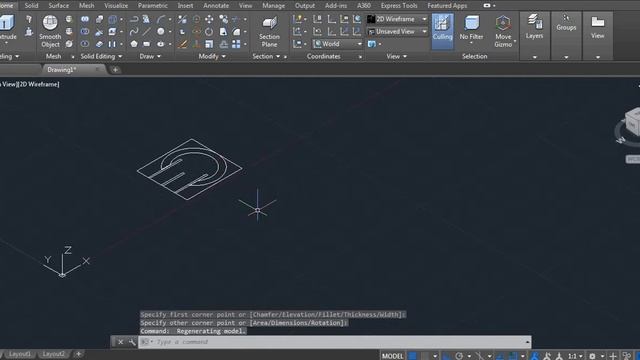Switch to the Parametric ribbon tab
Image resolution: width=640 pixels, height=360 pixels.
point(153,6)
